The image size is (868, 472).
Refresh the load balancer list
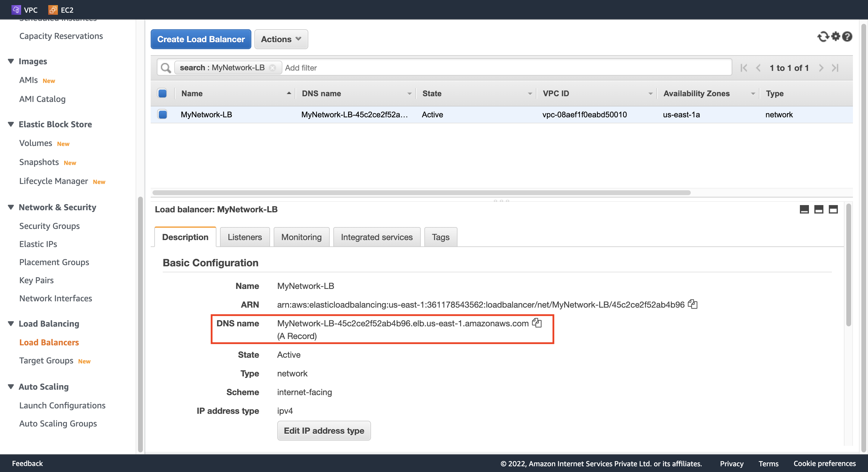click(823, 36)
